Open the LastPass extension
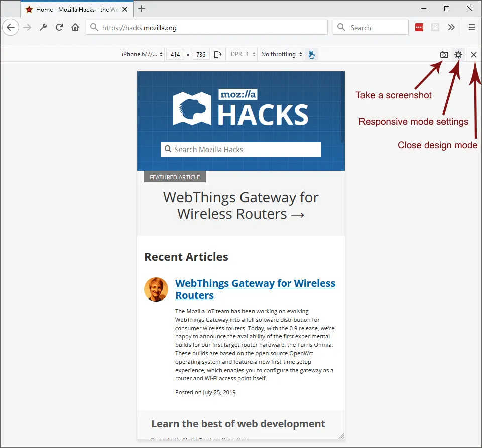Image resolution: width=482 pixels, height=448 pixels. 419,27
